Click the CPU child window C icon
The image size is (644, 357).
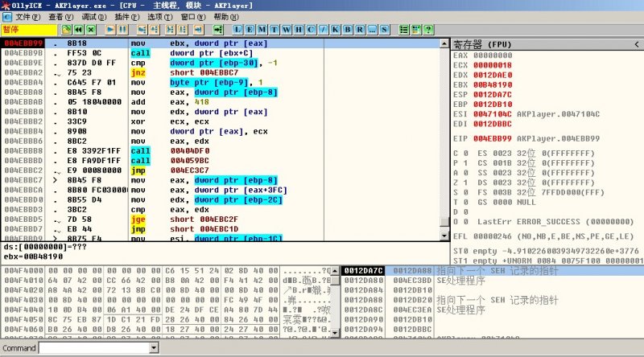tap(7, 17)
